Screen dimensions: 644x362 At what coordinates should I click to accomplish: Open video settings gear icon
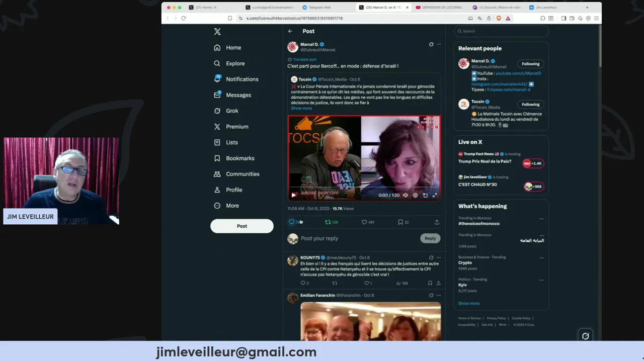pyautogui.click(x=415, y=195)
